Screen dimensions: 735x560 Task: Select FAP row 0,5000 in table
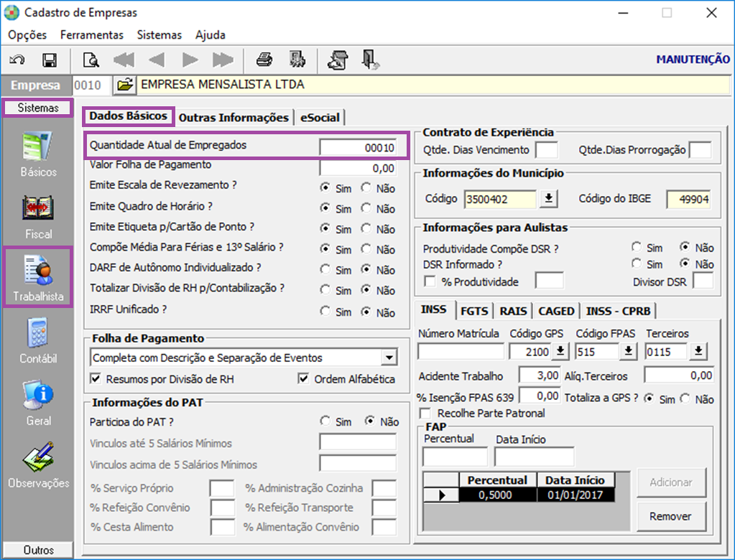click(x=519, y=495)
